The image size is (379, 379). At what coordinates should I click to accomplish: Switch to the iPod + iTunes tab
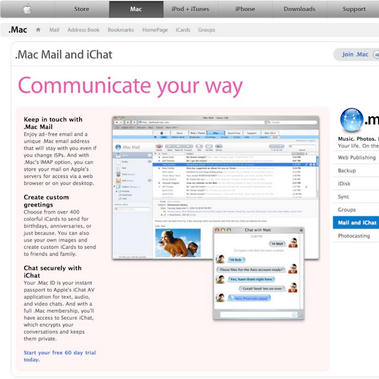click(x=191, y=9)
